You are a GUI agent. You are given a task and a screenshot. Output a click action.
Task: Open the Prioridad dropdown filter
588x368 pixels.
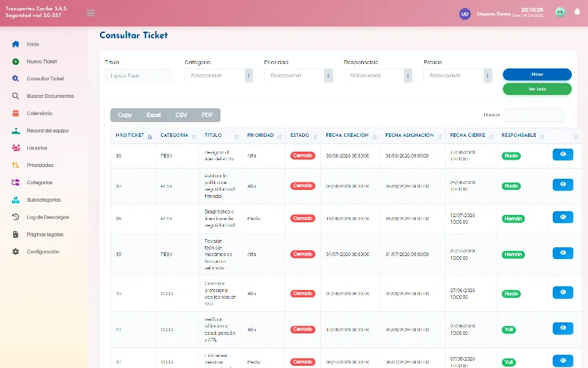click(x=298, y=76)
